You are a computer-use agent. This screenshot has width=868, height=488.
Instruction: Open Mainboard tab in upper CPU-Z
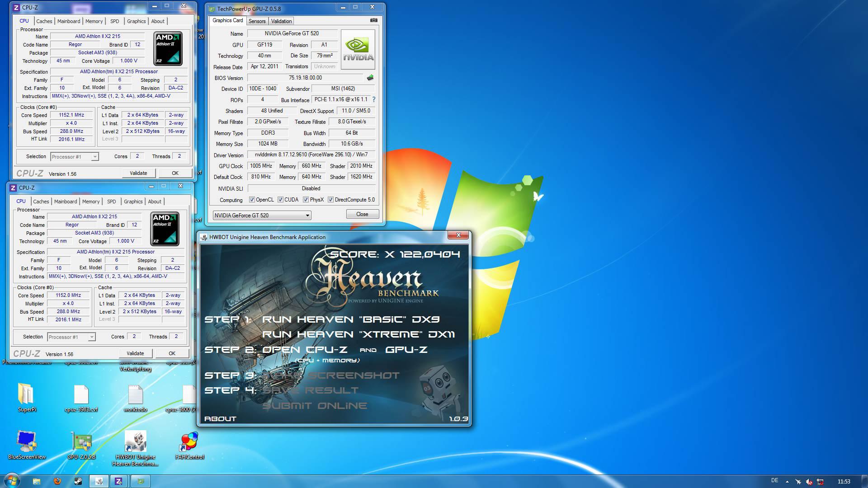click(x=69, y=21)
